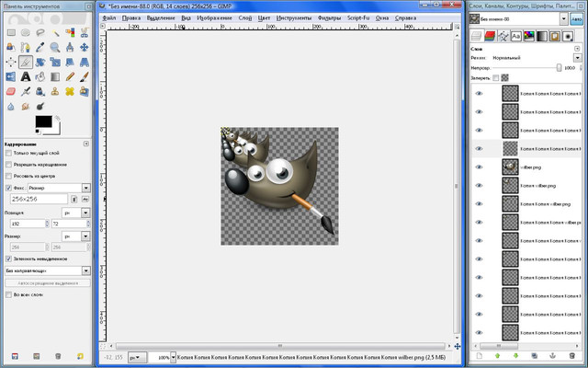Select the Scissors Select tool
This screenshot has height=368, width=588.
point(85,33)
